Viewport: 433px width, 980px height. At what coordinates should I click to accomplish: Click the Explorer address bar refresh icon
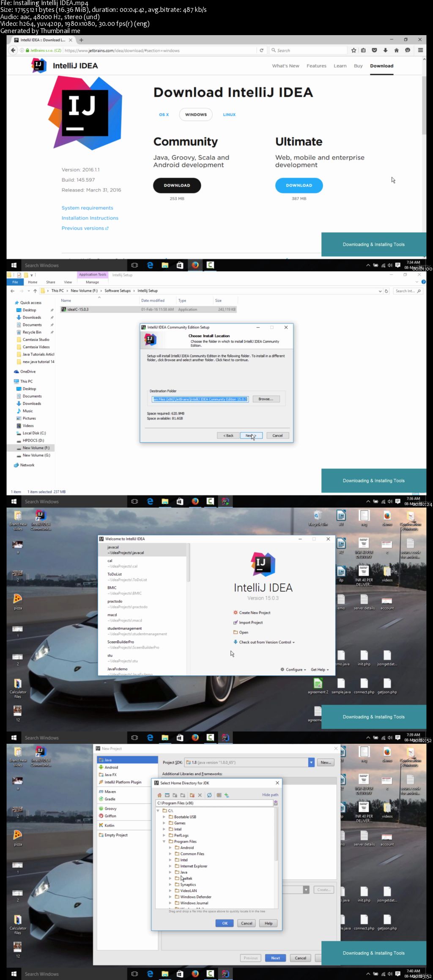[x=386, y=291]
